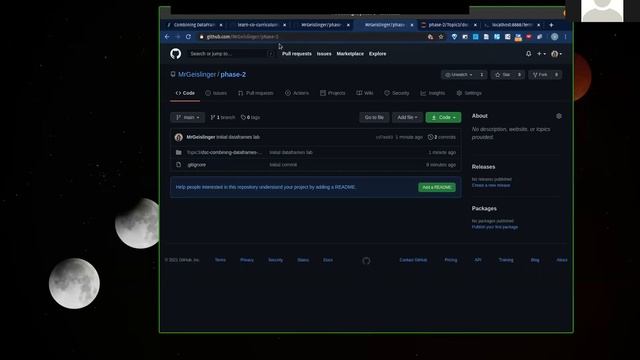Click the shield extension icon in toolbar
Viewport: 640px width, 360px height.
(x=454, y=37)
